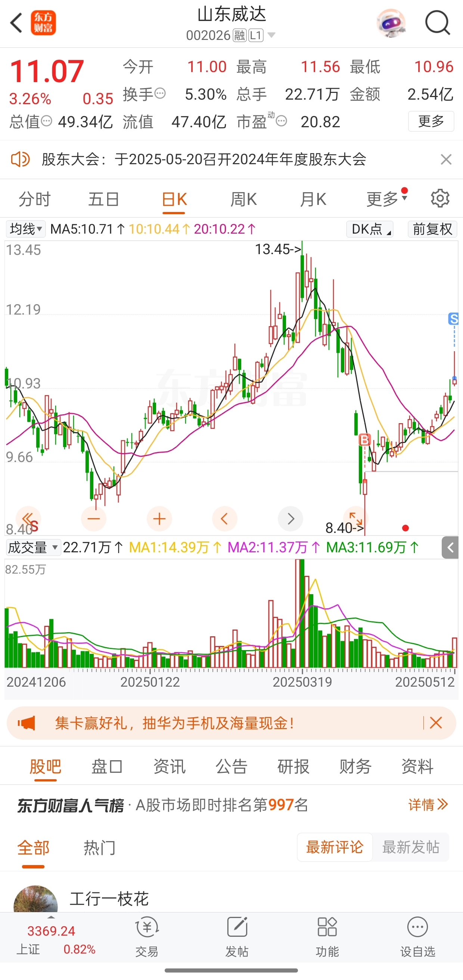
Task: Switch to 分时 chart tab
Action: click(x=35, y=199)
